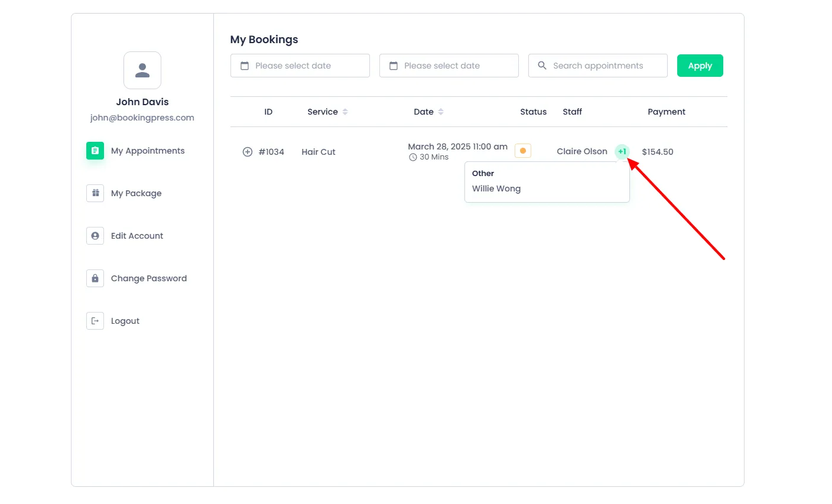This screenshot has width=832, height=504.
Task: Select Logout from the sidebar
Action: click(113, 321)
